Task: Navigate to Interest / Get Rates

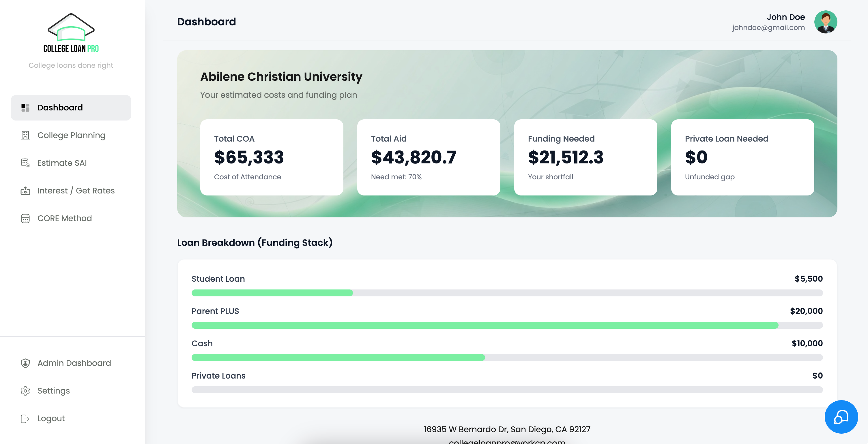Action: [71, 191]
